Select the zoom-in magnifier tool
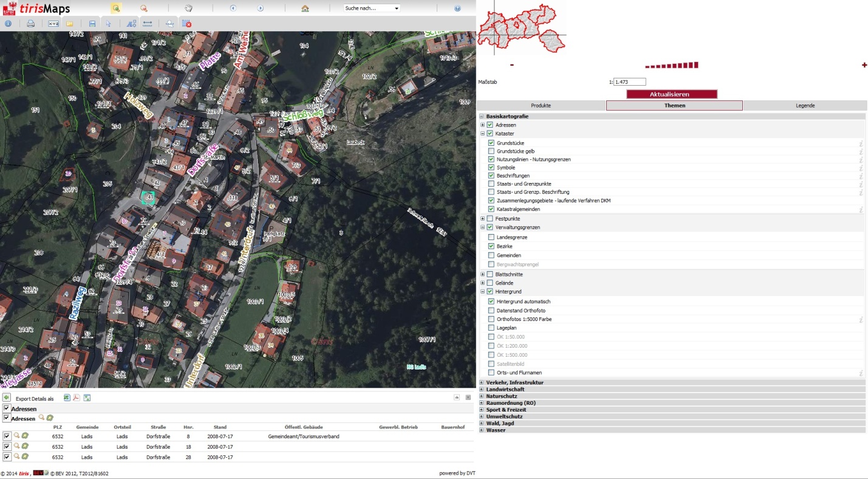 point(115,8)
